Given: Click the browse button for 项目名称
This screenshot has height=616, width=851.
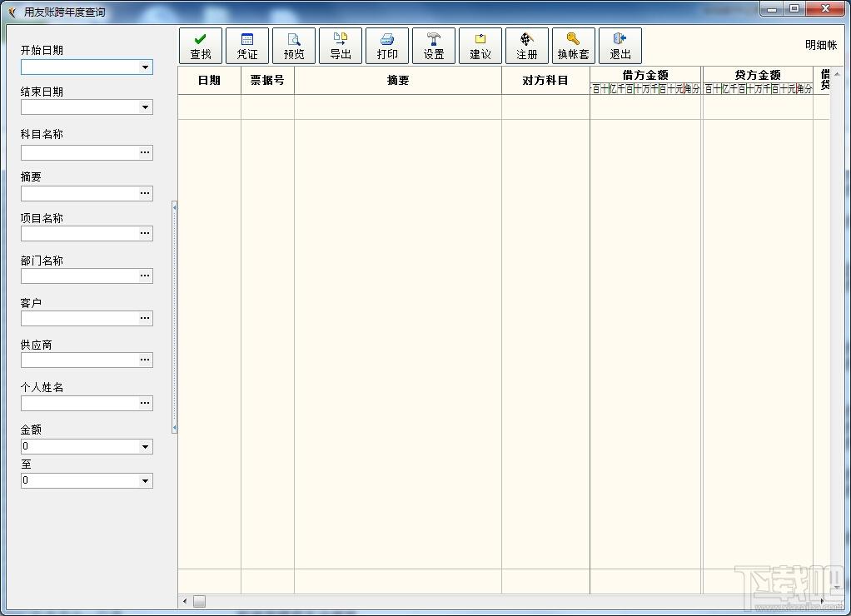Looking at the screenshot, I should 145,233.
